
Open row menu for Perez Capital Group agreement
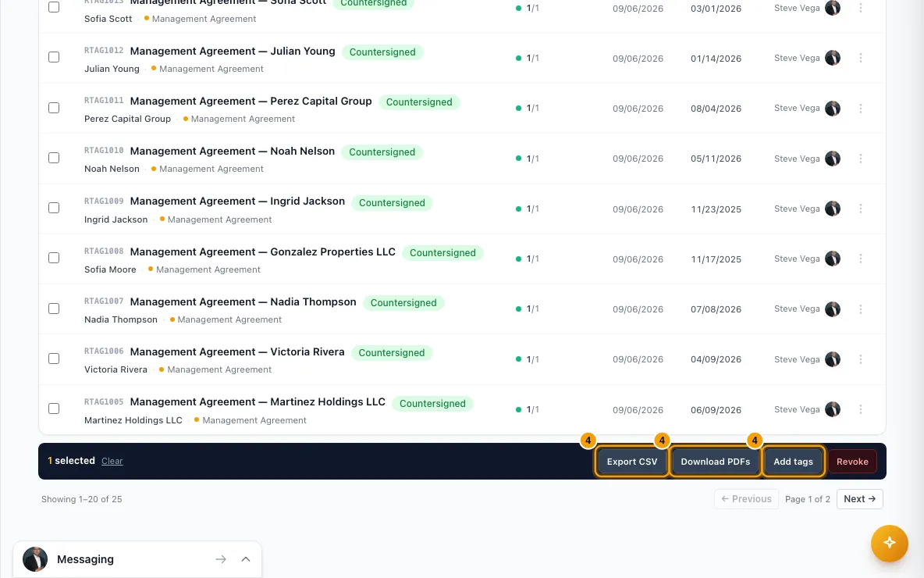860,109
